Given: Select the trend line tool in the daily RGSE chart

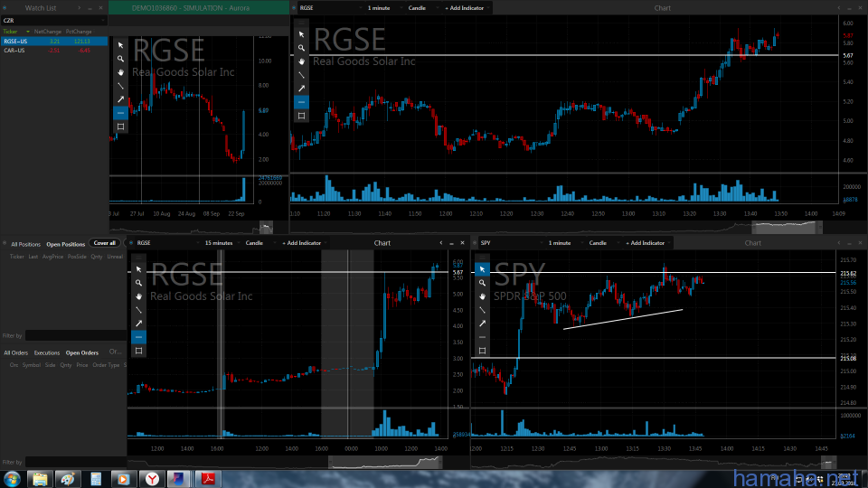Looking at the screenshot, I should pyautogui.click(x=120, y=86).
